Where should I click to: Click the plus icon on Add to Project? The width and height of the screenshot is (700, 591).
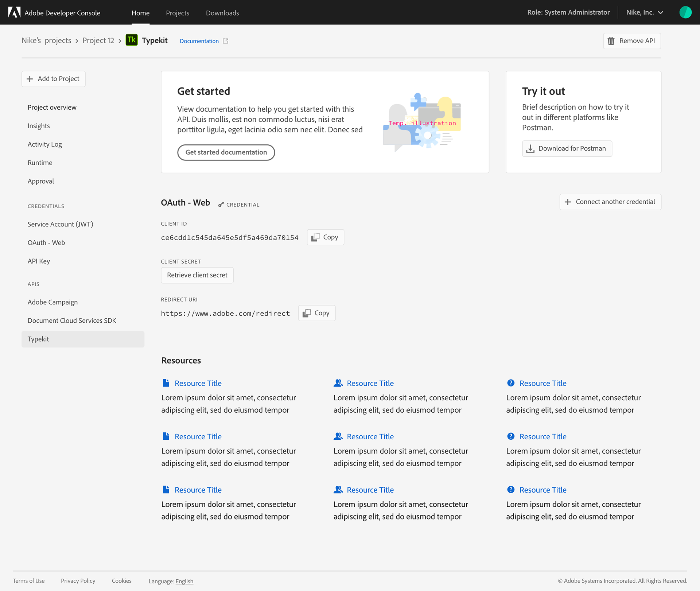pos(30,79)
